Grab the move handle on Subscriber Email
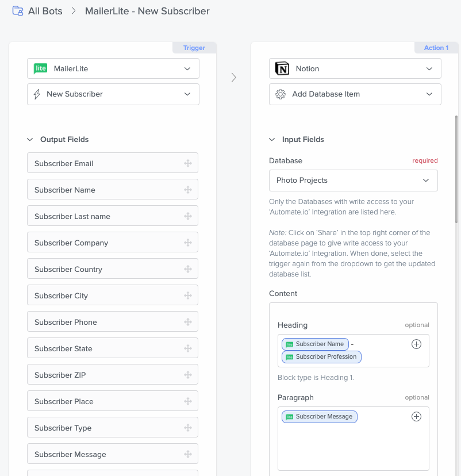The height and width of the screenshot is (476, 461). click(188, 163)
